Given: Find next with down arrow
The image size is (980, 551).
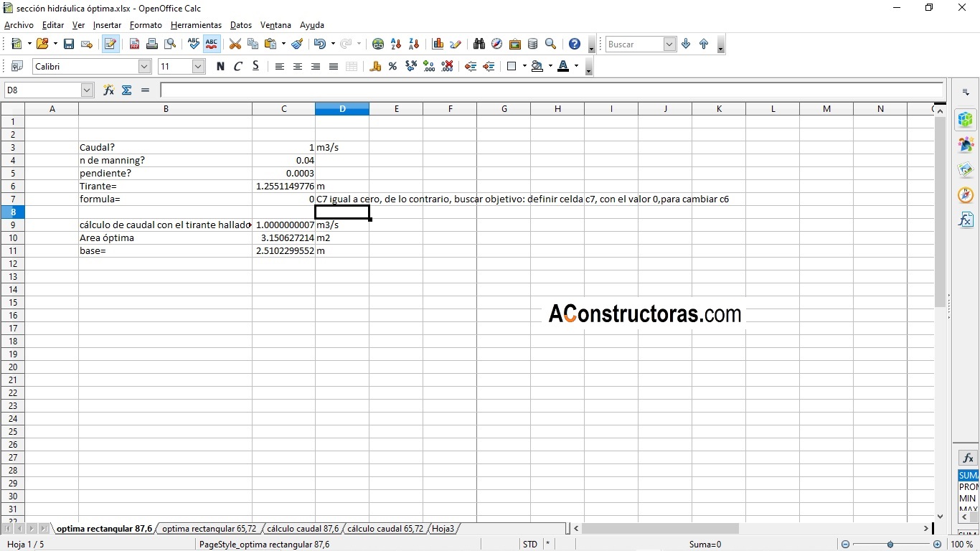Looking at the screenshot, I should coord(686,44).
